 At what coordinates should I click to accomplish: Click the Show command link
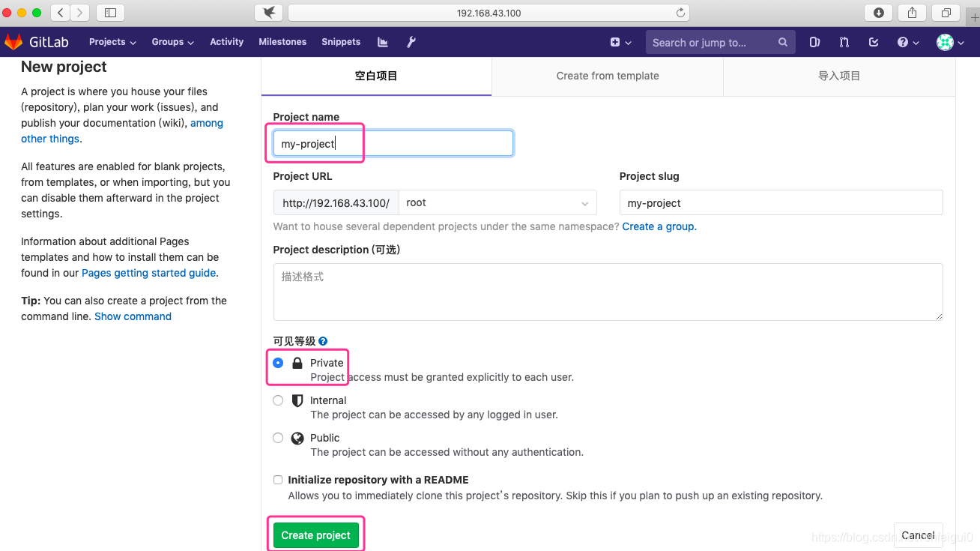tap(133, 316)
